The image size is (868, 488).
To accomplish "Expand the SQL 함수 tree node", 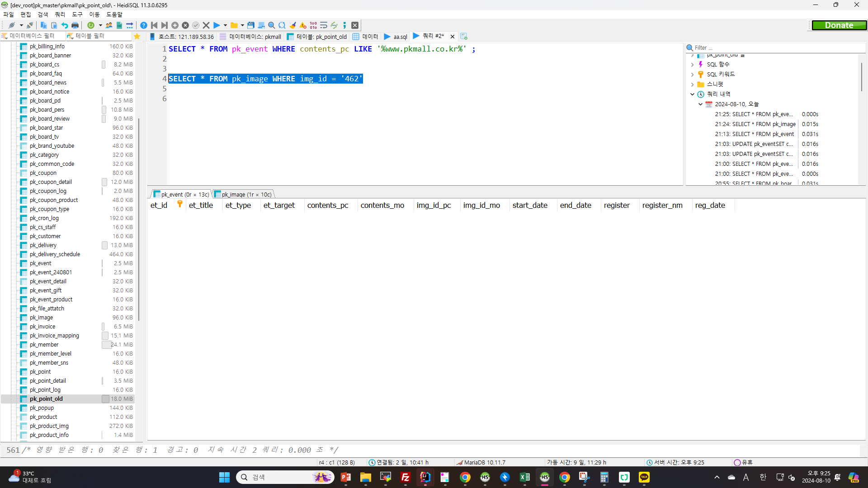I will click(x=692, y=65).
